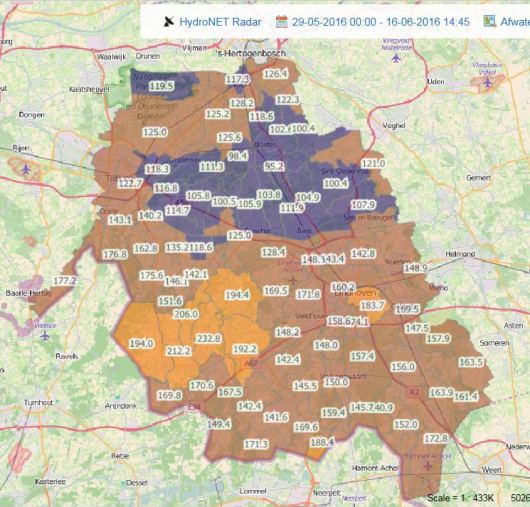The image size is (530, 507).
Task: Click the 156.0 value label
Action: coord(403,367)
